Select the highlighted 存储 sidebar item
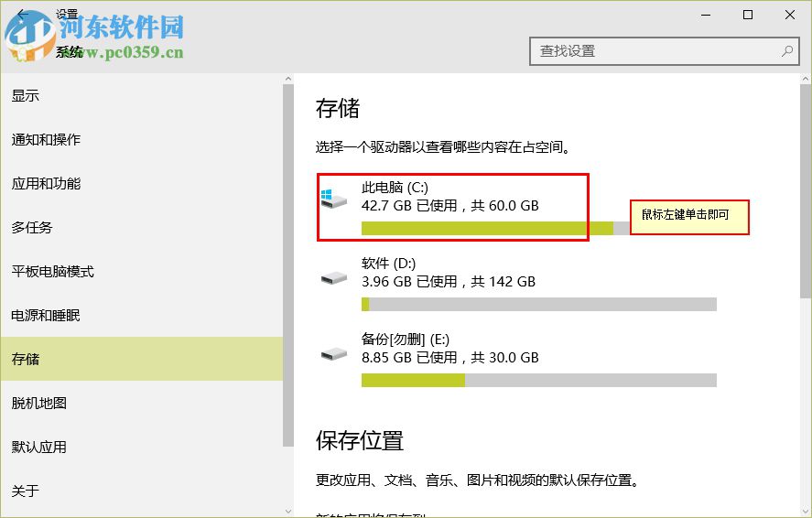 coord(142,359)
